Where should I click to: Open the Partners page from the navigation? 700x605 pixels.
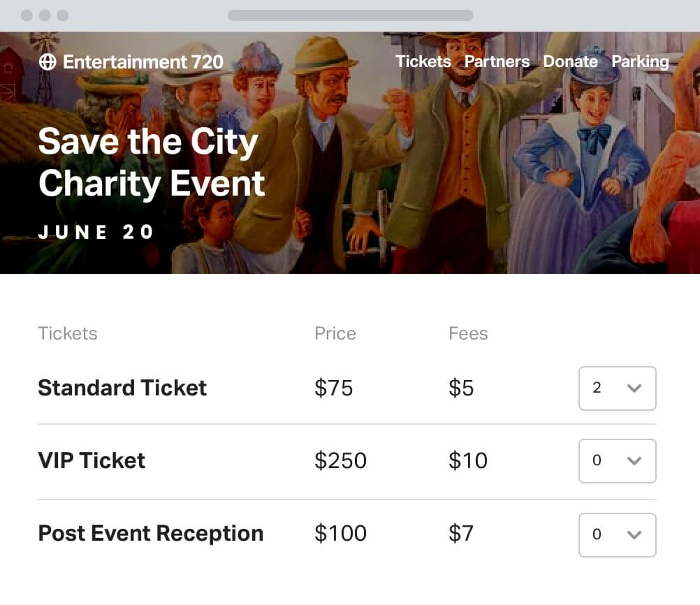pyautogui.click(x=497, y=61)
